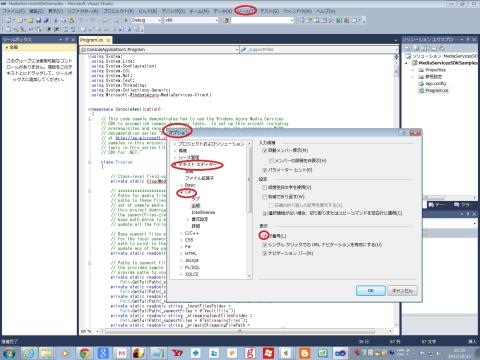Click the Start Debugging play icon
This screenshot has width=480, height=360.
pyautogui.click(x=126, y=20)
